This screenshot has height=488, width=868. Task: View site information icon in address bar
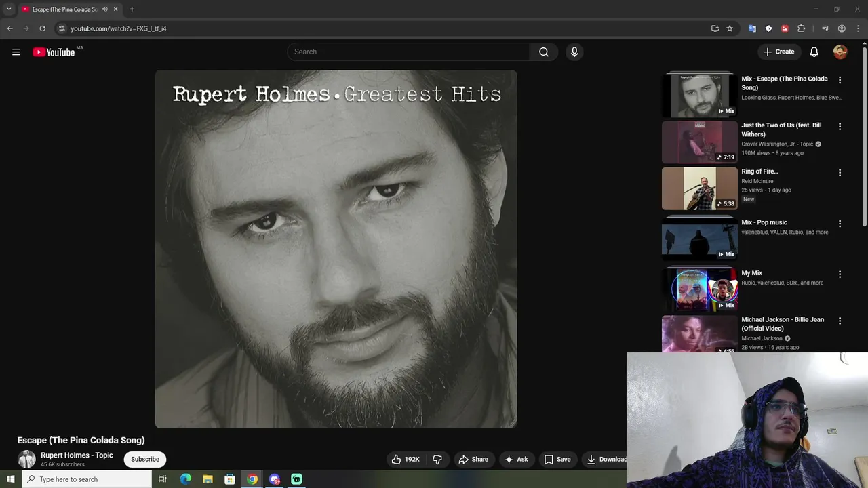click(x=62, y=28)
